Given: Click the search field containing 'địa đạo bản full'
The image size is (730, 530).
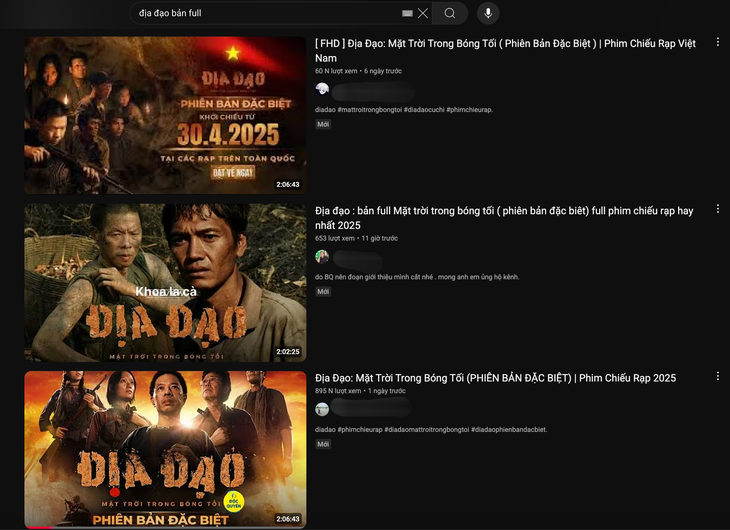Looking at the screenshot, I should [281, 13].
